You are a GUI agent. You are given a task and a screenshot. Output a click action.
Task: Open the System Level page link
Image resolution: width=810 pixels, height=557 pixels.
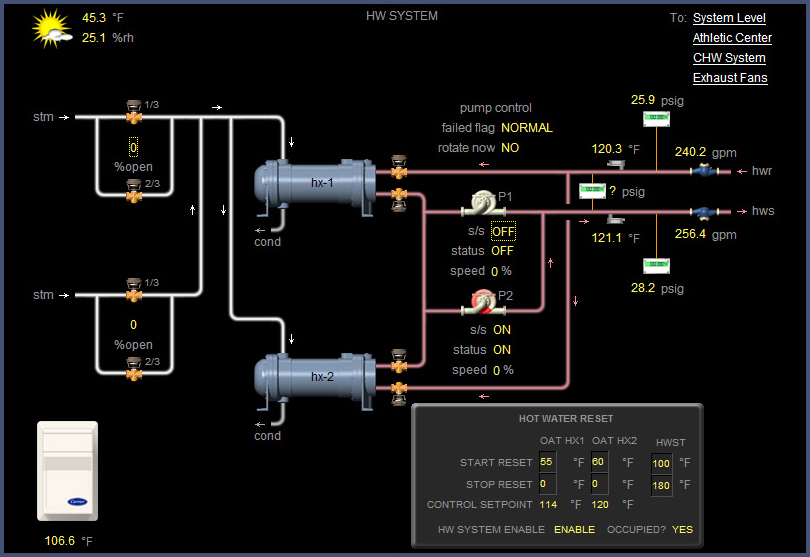point(729,18)
